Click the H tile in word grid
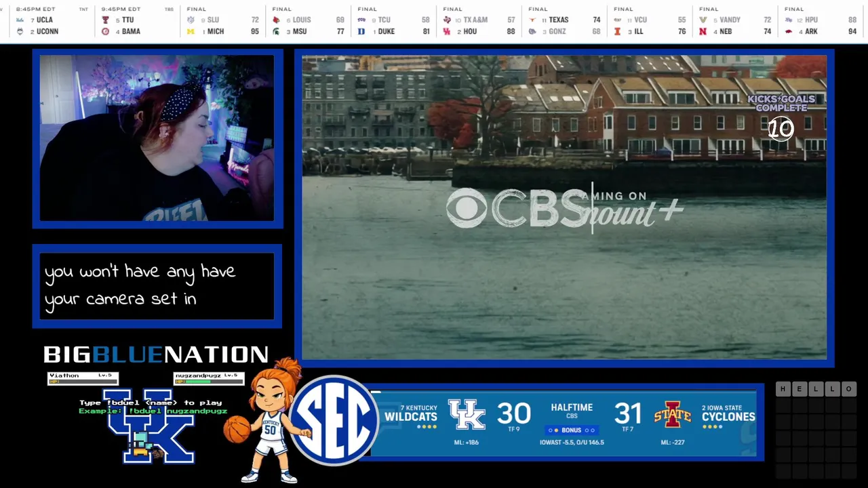 click(783, 389)
